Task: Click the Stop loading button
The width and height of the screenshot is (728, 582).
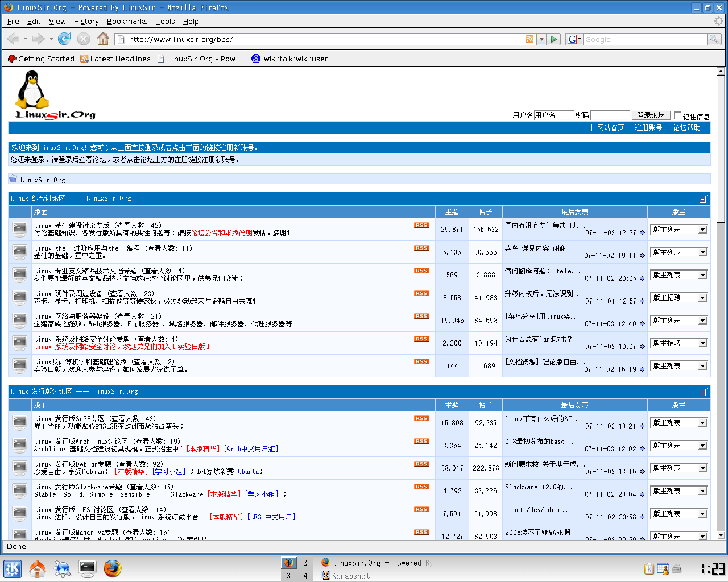Action: (84, 39)
